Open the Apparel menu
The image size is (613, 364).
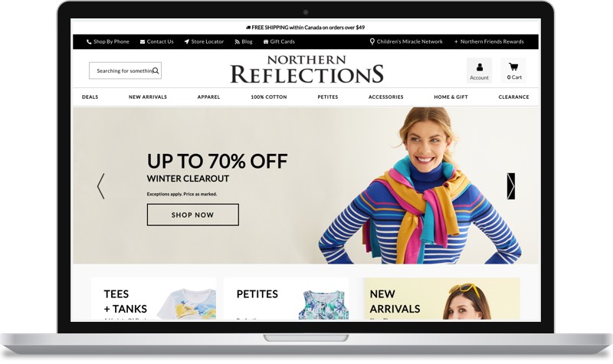[208, 97]
